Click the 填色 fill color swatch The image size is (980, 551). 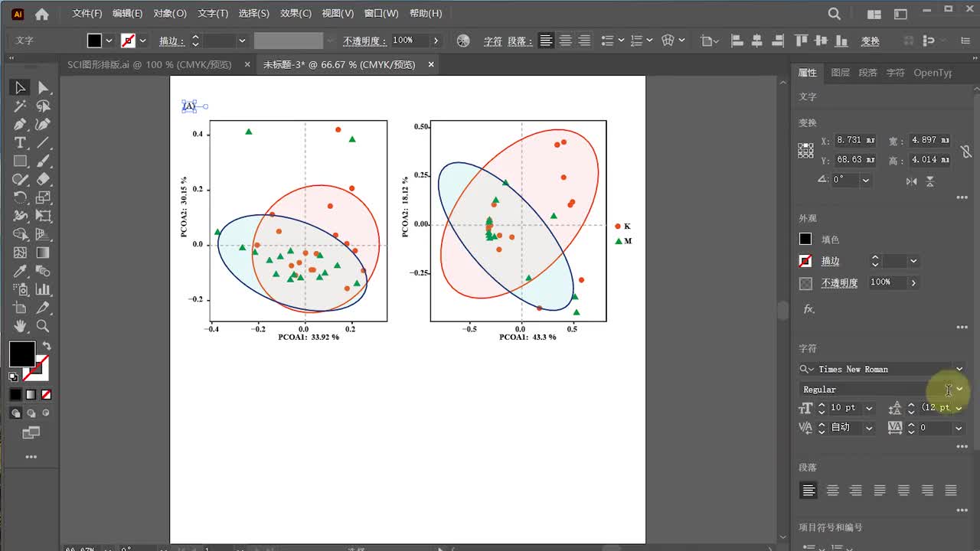click(805, 240)
